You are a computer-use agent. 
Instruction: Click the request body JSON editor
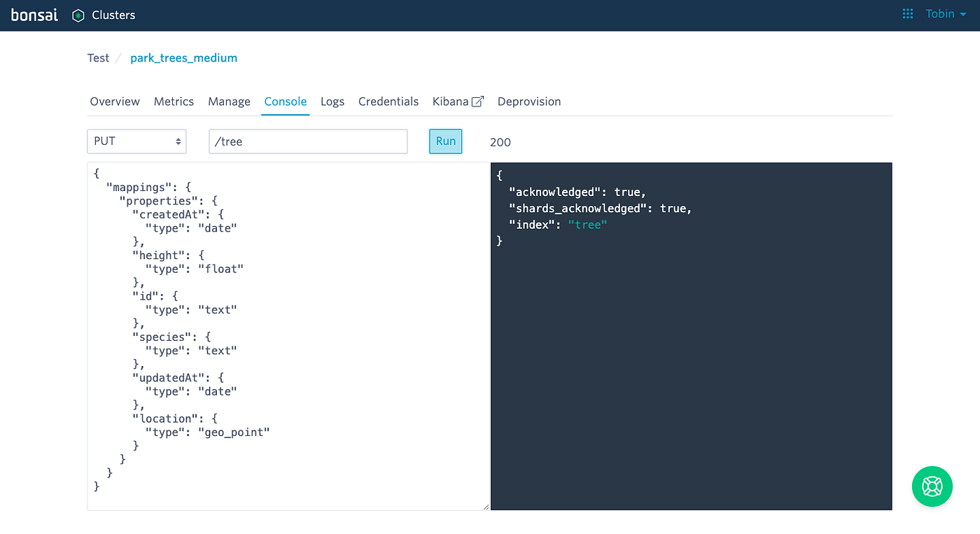tap(287, 336)
